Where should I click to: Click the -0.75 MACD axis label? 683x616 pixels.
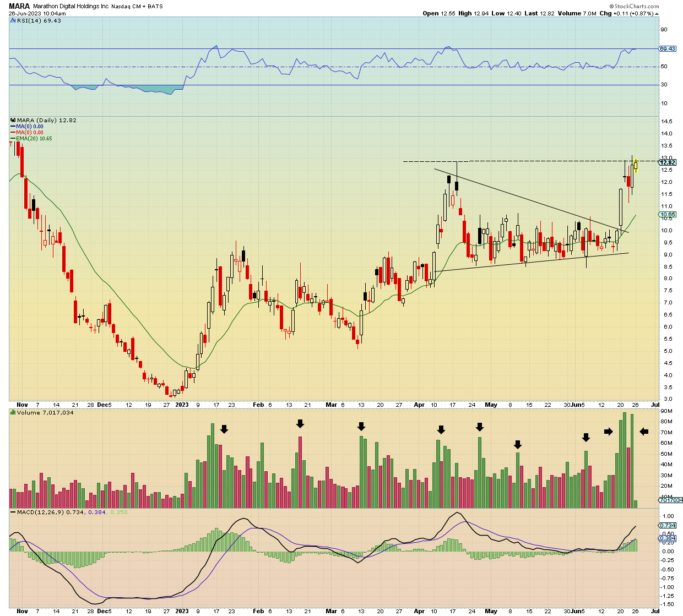coord(668,578)
